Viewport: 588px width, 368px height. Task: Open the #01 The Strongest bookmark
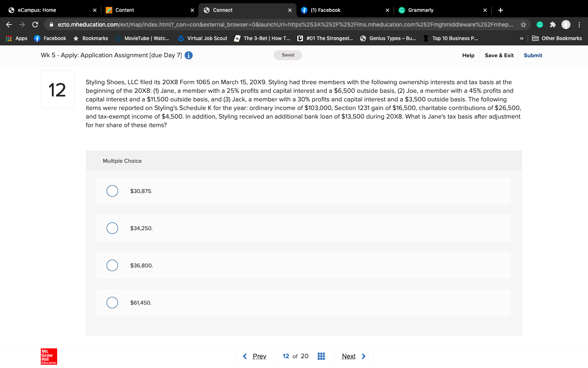click(x=325, y=38)
